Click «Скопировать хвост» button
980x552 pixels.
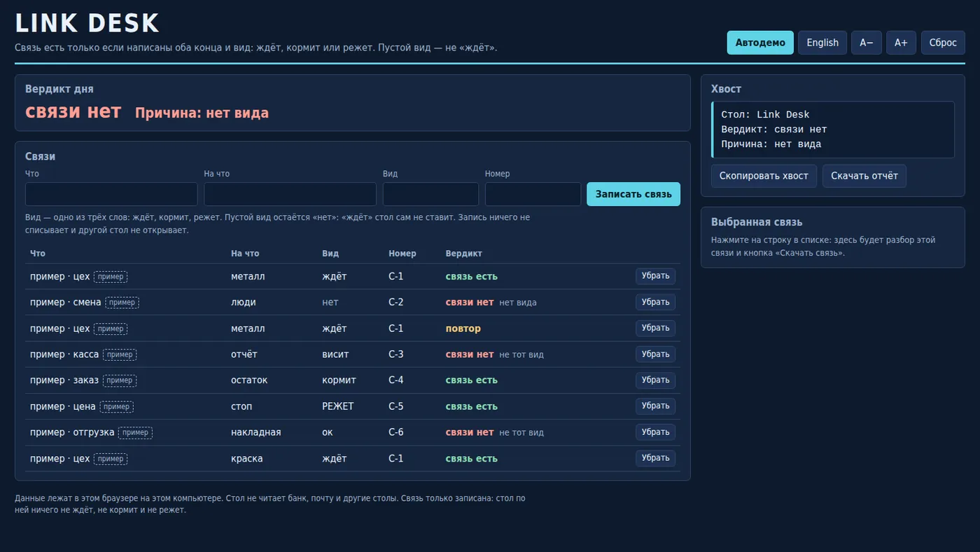point(764,176)
